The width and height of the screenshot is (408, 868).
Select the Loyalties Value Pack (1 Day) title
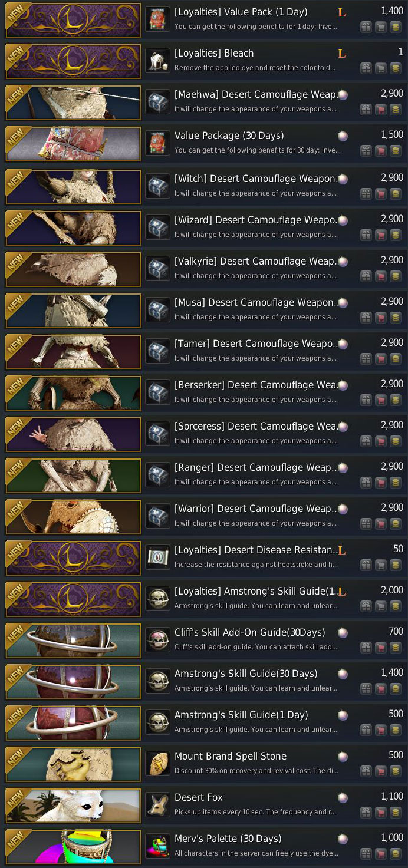241,12
